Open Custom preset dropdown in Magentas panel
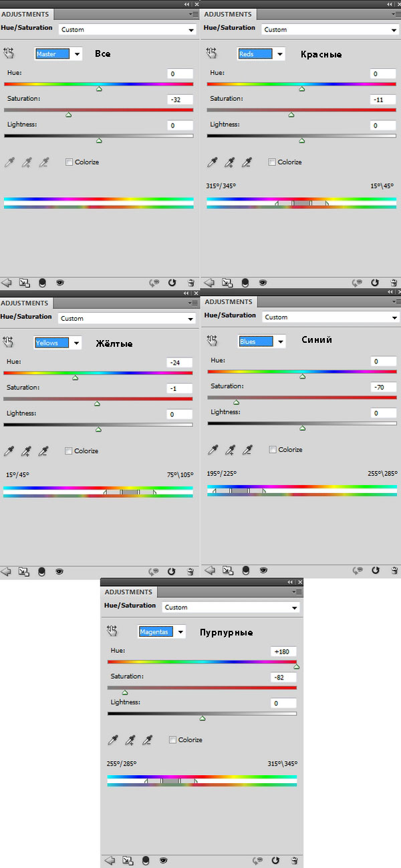The width and height of the screenshot is (401, 868). [x=231, y=607]
